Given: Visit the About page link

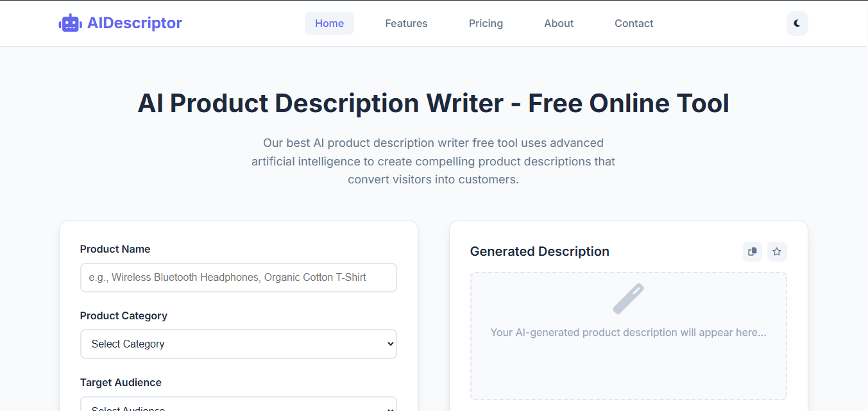Looking at the screenshot, I should pos(559,23).
